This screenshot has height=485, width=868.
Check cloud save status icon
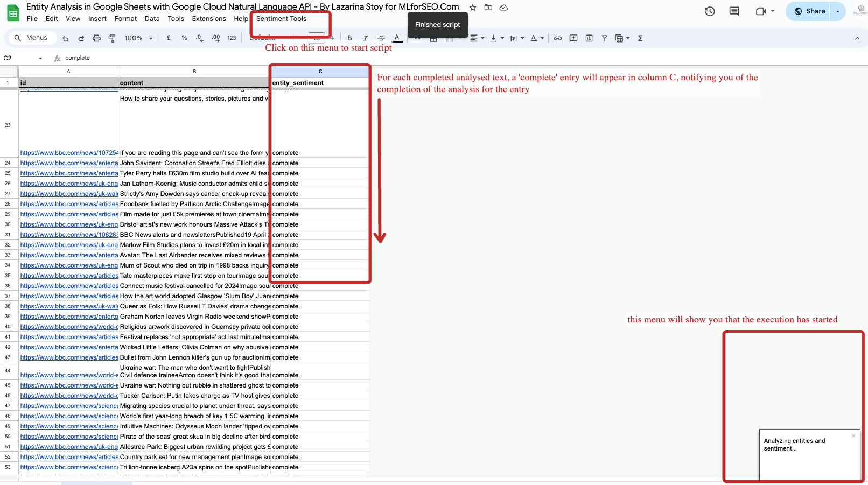(x=504, y=8)
